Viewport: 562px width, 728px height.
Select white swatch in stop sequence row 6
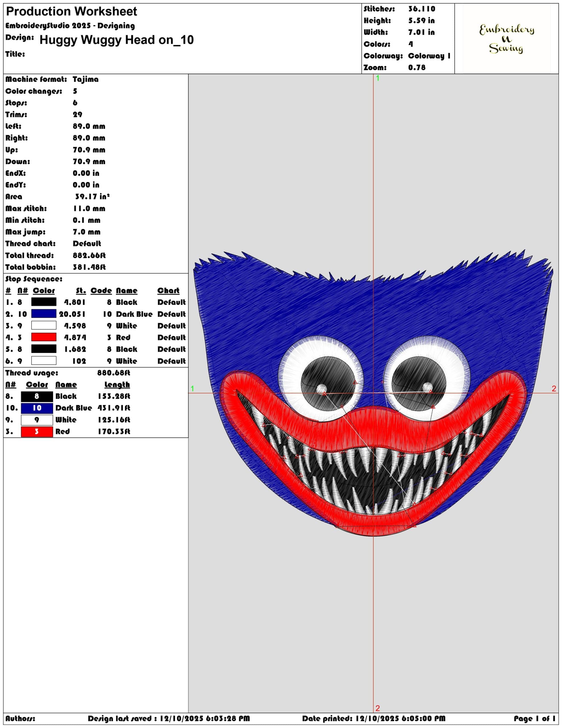(x=44, y=361)
